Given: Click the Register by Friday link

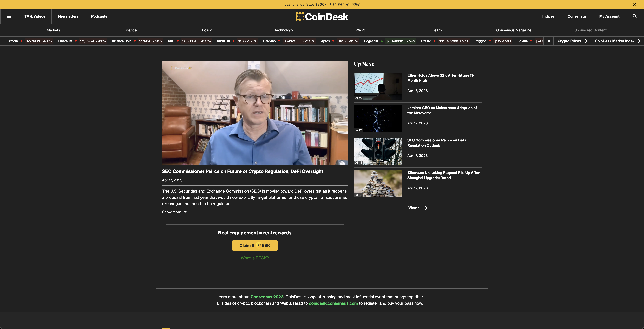Looking at the screenshot, I should click(345, 4).
